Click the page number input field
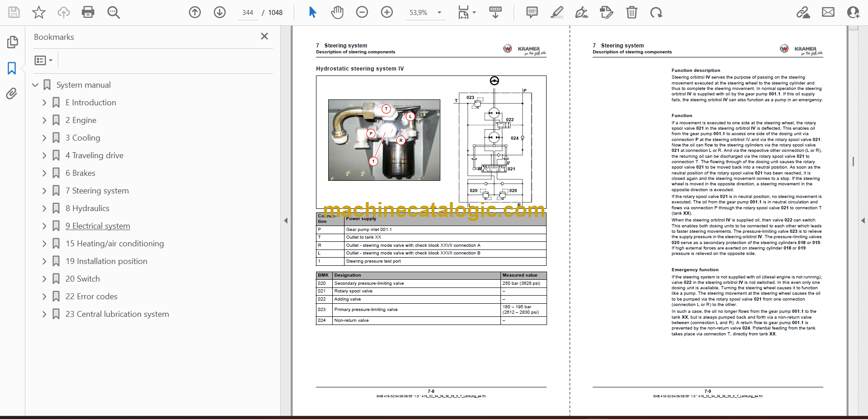The image size is (868, 419). 248,13
